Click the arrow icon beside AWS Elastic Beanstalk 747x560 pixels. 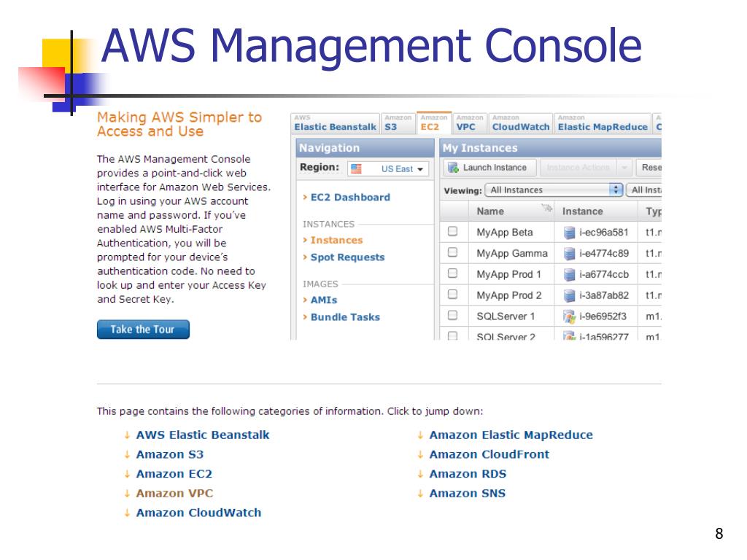click(127, 435)
